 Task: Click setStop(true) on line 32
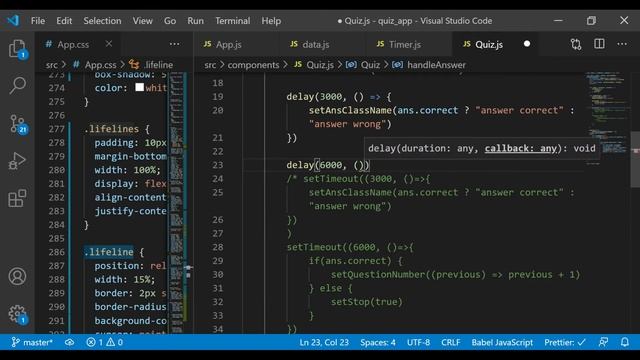click(x=367, y=302)
